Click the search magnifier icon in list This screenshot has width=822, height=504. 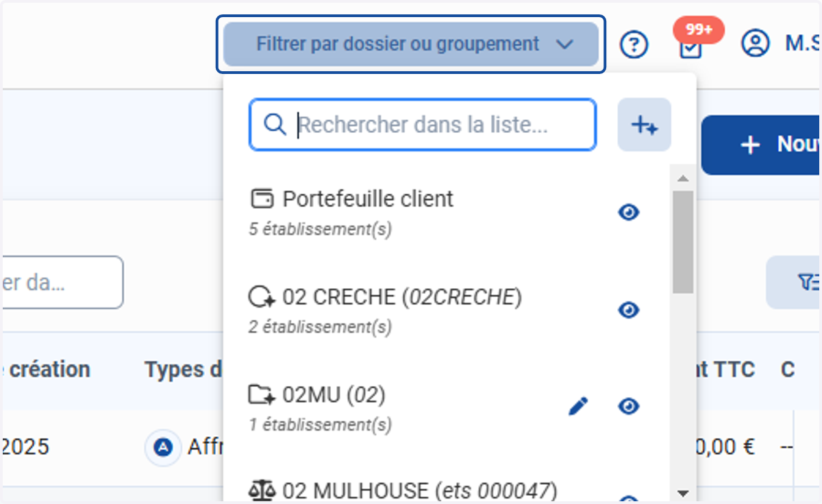(x=275, y=125)
